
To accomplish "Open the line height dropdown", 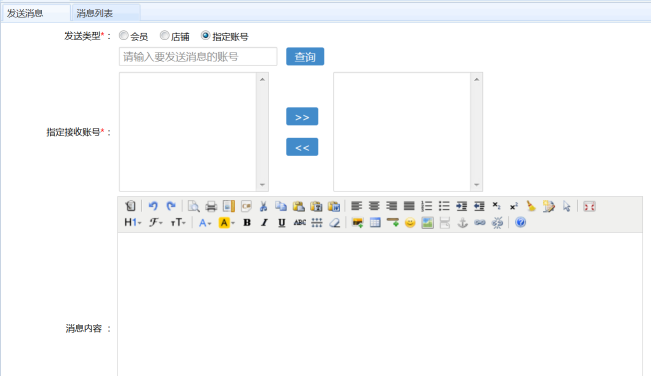I will point(317,222).
